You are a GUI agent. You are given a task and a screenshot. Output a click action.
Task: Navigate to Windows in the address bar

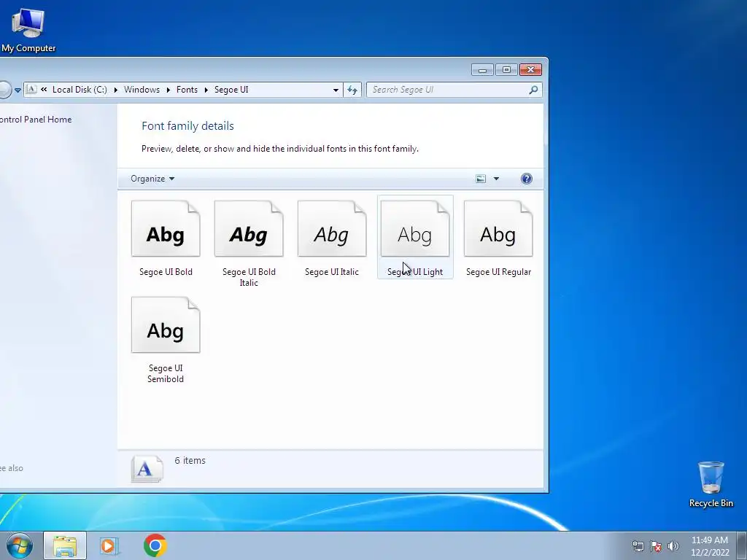coord(142,90)
